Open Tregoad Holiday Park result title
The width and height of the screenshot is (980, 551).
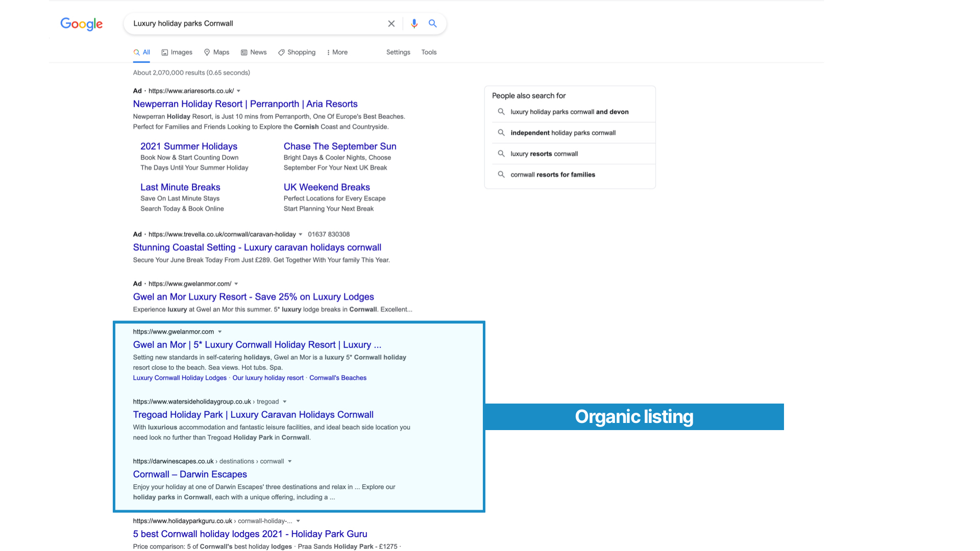pyautogui.click(x=253, y=415)
